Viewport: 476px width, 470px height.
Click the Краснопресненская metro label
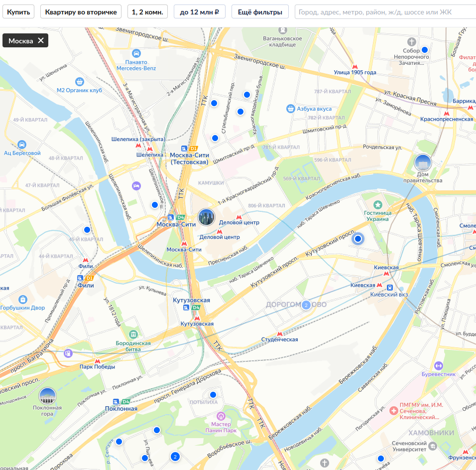(x=447, y=119)
